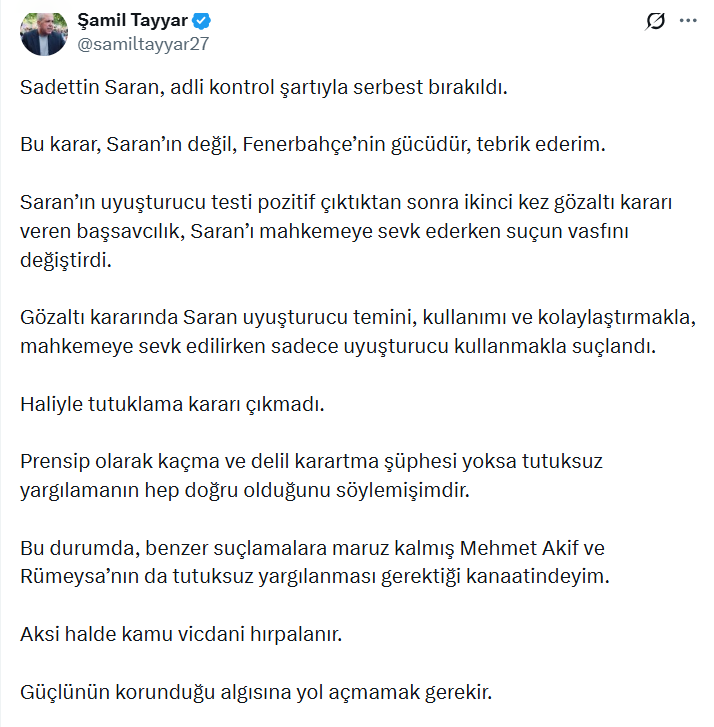
Task: Click the line starting "mahkemeye sevk edilirken"
Action: point(336,347)
